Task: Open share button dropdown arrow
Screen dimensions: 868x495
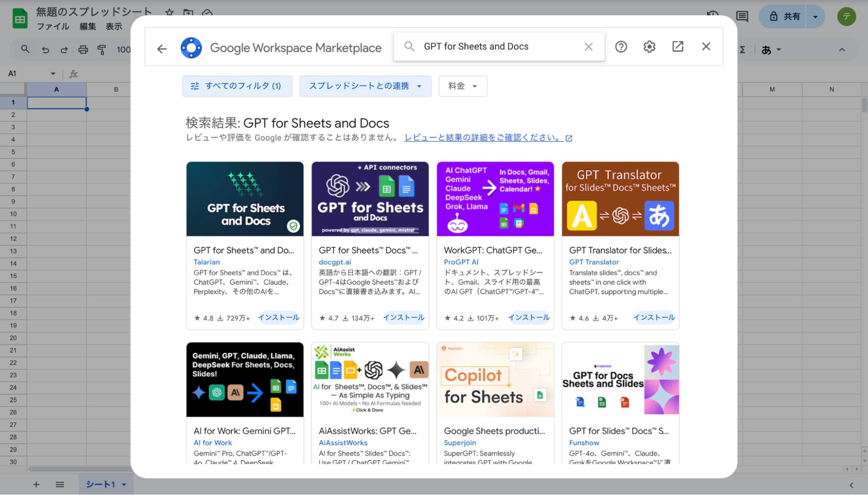Action: point(815,16)
